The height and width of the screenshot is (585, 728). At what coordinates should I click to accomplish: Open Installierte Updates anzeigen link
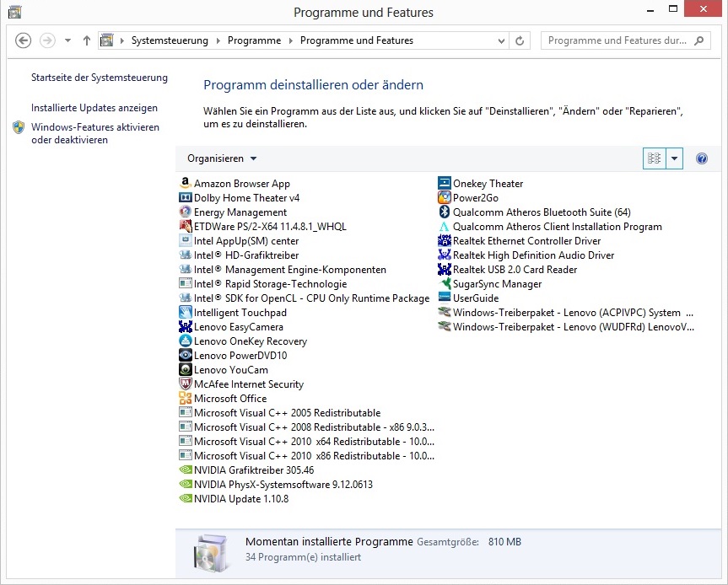(94, 108)
